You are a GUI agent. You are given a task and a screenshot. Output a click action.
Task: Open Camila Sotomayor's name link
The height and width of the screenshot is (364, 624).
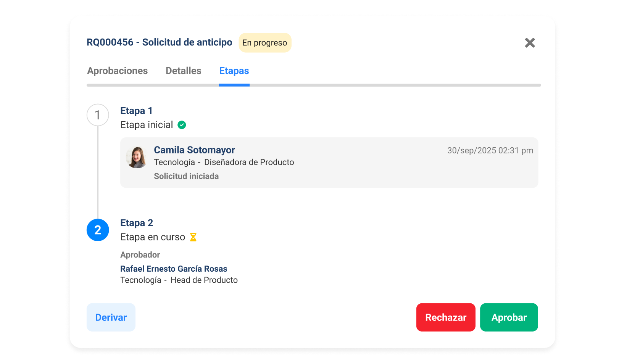pyautogui.click(x=194, y=150)
